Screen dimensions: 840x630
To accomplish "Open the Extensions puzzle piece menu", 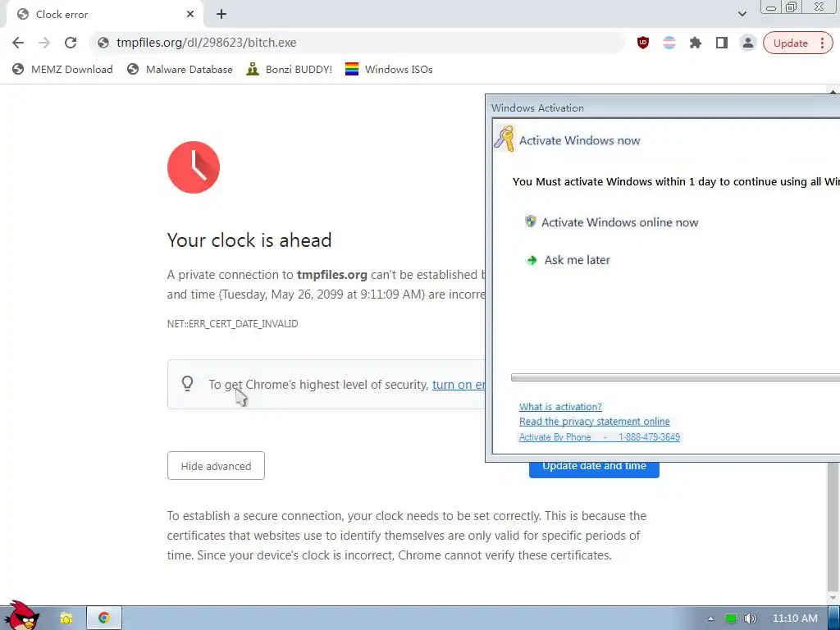I will (x=696, y=43).
